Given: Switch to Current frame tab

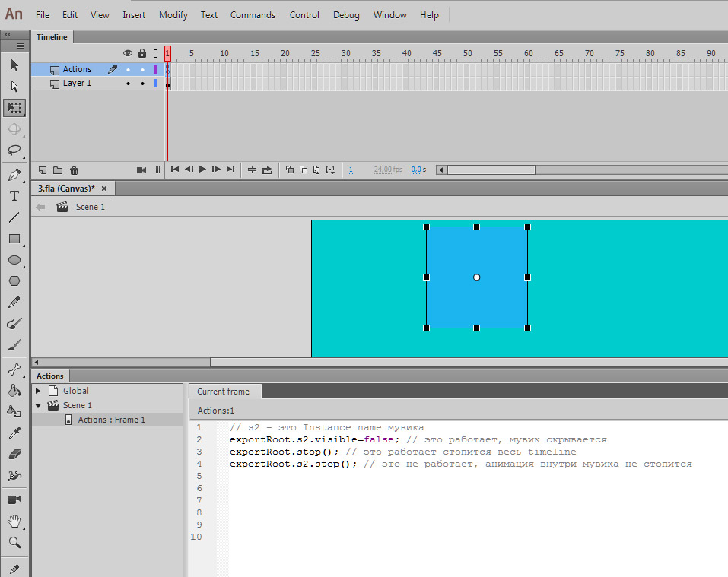Looking at the screenshot, I should pos(224,392).
